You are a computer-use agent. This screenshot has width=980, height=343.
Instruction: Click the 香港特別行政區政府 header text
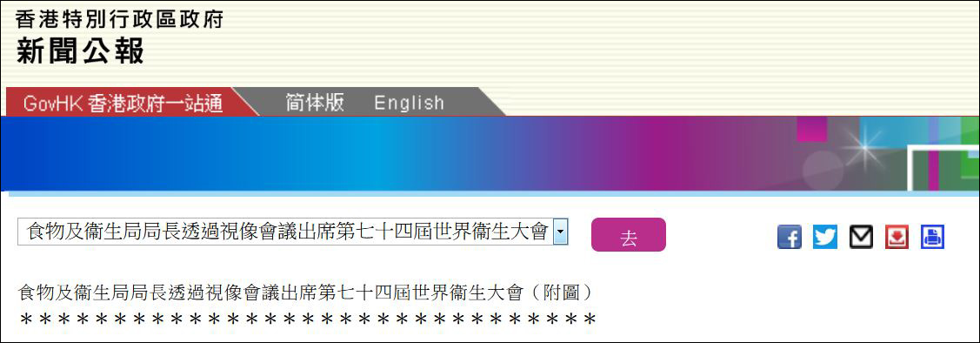click(119, 19)
